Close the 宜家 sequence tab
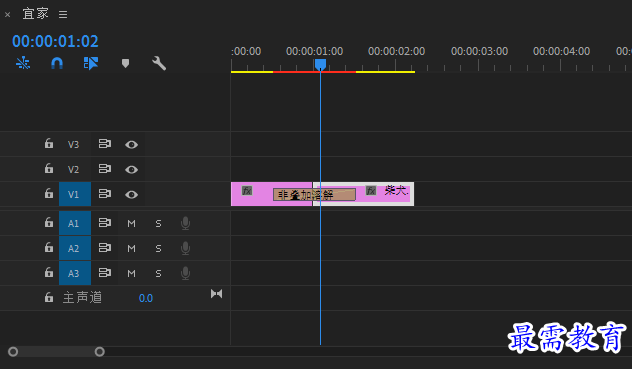 pos(7,15)
